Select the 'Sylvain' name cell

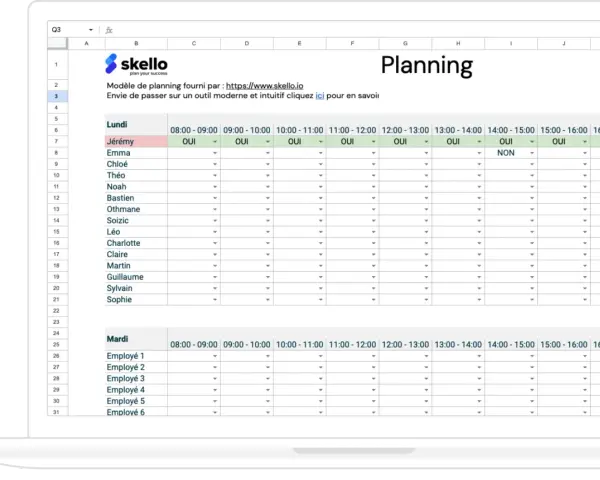coord(136,289)
